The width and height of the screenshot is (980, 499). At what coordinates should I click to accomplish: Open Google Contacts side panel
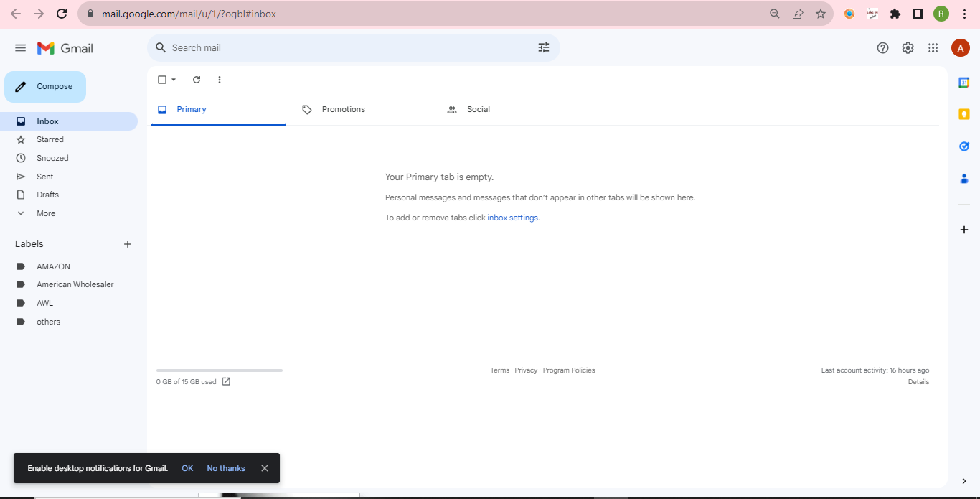(x=964, y=179)
